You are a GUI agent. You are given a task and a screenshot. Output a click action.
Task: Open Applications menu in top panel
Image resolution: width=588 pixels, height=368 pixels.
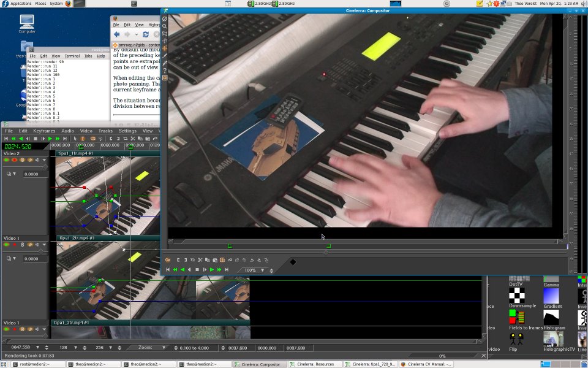click(x=17, y=4)
